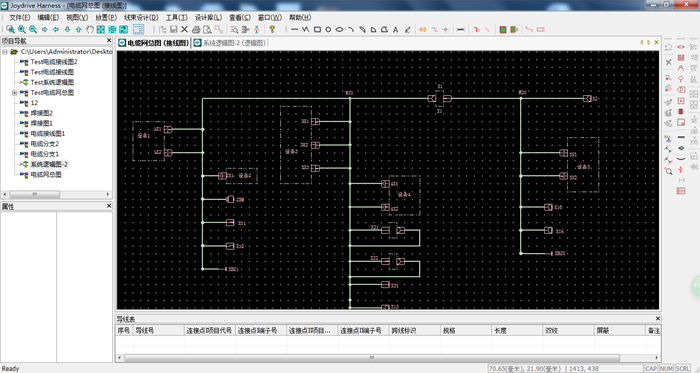This screenshot has width=700, height=373.
Task: Expand the Test电缆网总图 tree node
Action: 14,93
